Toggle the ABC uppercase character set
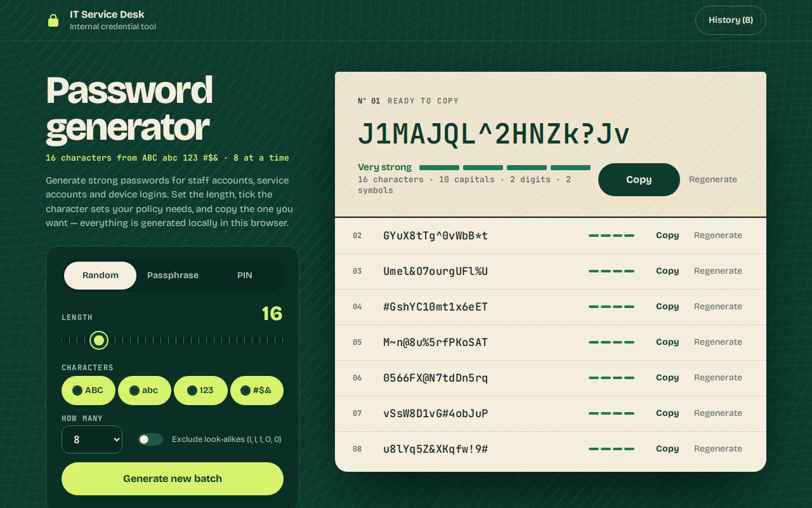812x508 pixels. click(x=88, y=391)
